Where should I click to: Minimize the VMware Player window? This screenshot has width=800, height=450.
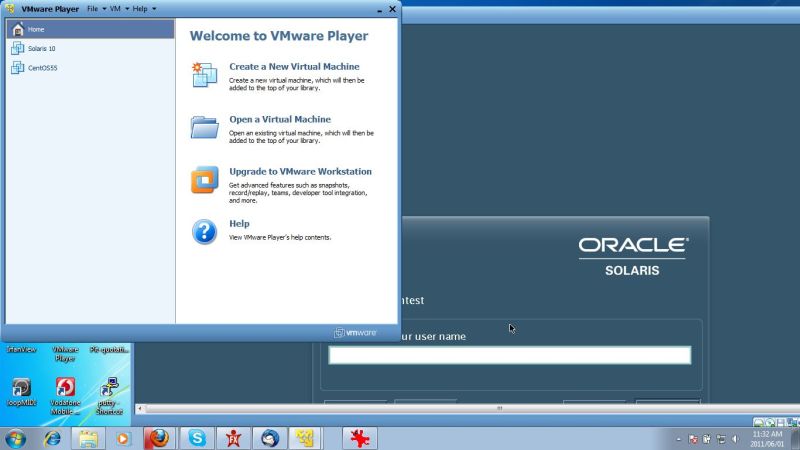380,10
